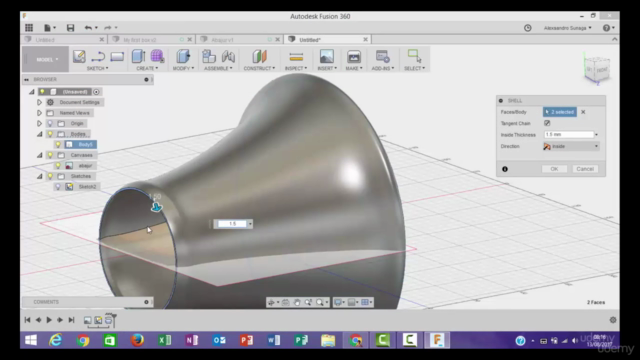The width and height of the screenshot is (640, 360).
Task: Open the CONSTRUCT menu
Action: click(259, 68)
